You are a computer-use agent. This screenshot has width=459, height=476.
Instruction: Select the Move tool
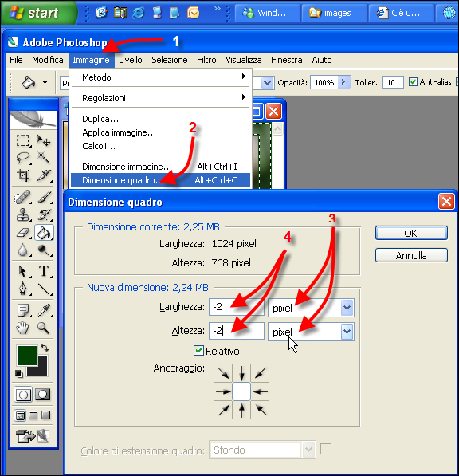pyautogui.click(x=43, y=140)
